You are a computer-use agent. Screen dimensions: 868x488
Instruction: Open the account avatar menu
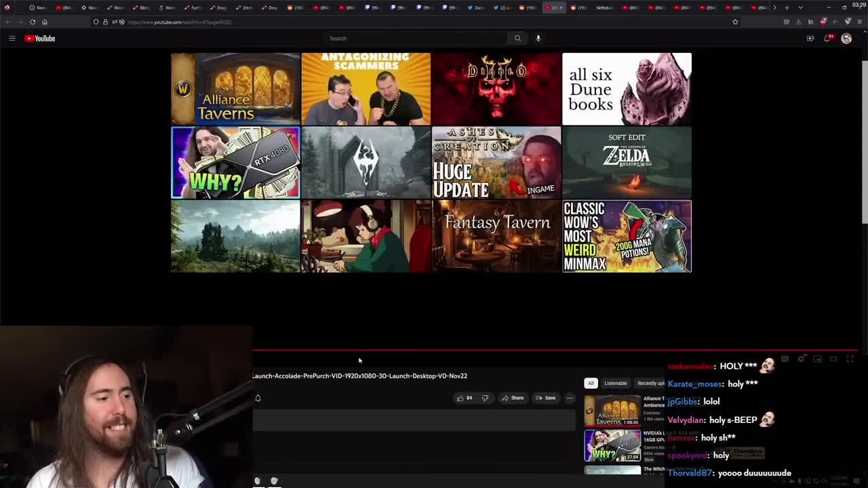pyautogui.click(x=846, y=39)
